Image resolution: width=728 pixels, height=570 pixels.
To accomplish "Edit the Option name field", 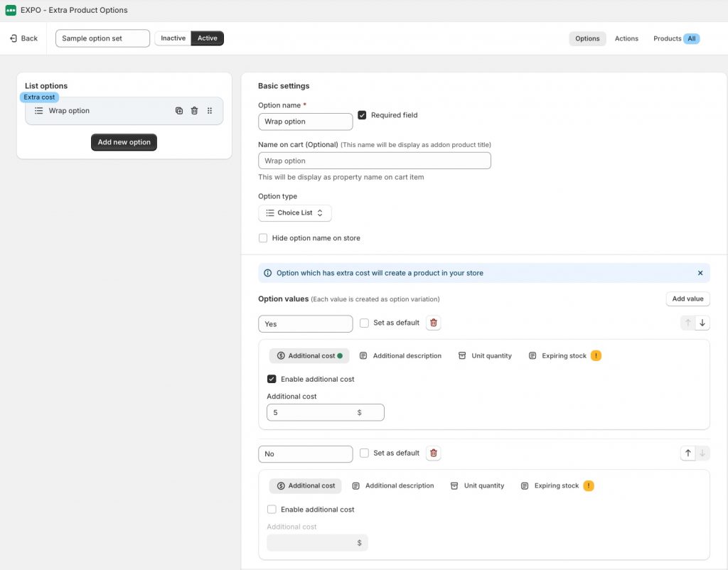I will coord(305,122).
